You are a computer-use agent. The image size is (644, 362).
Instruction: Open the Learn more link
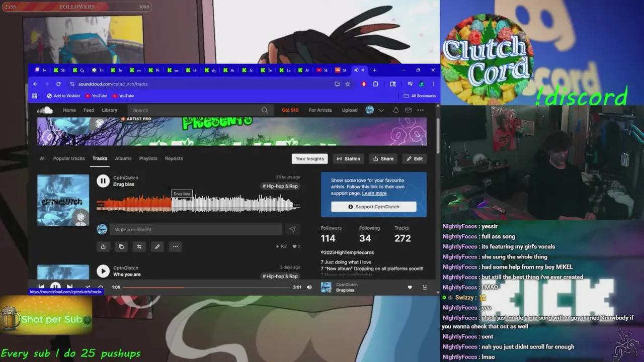[374, 193]
